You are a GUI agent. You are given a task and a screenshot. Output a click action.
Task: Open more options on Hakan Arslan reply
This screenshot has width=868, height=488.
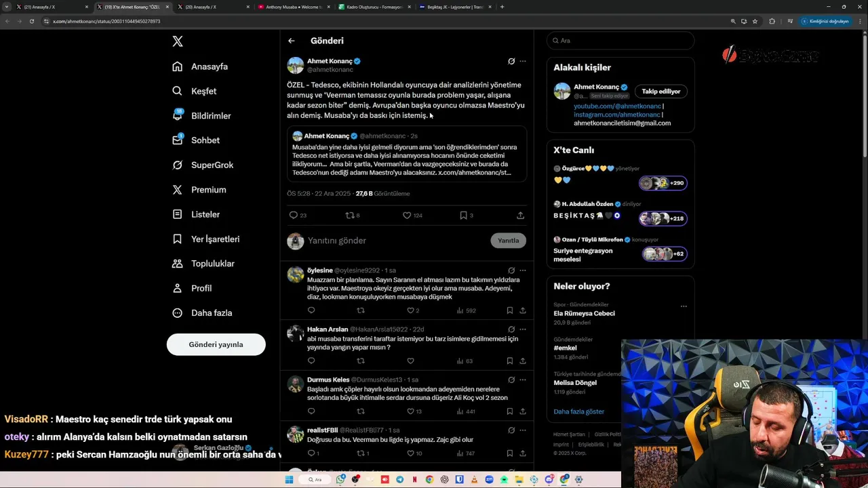(522, 329)
